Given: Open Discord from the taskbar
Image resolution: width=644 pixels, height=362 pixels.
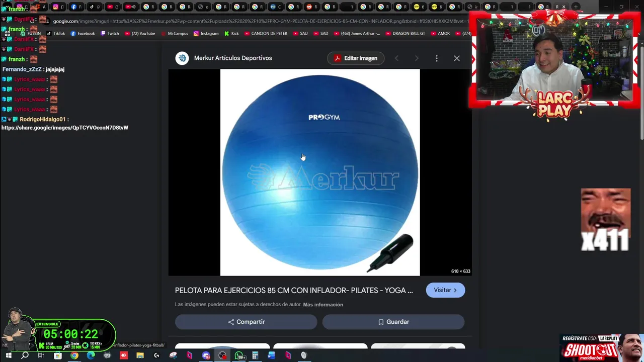Looking at the screenshot, I should tap(206, 355).
